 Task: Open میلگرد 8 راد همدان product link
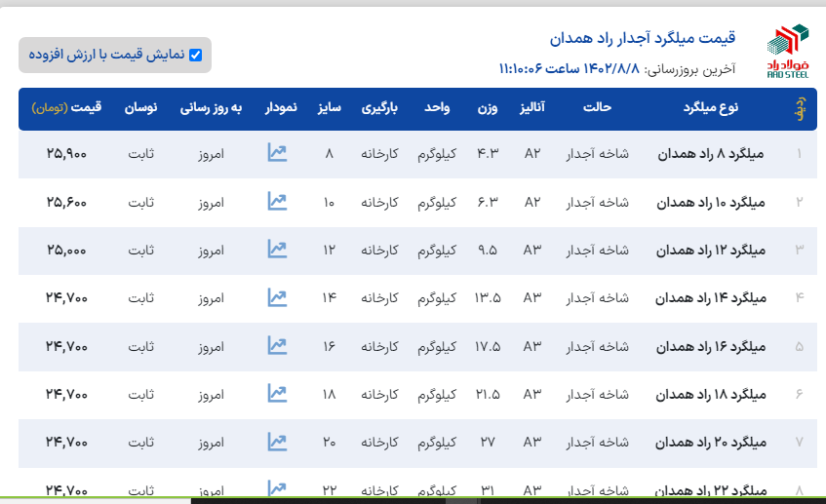712,154
